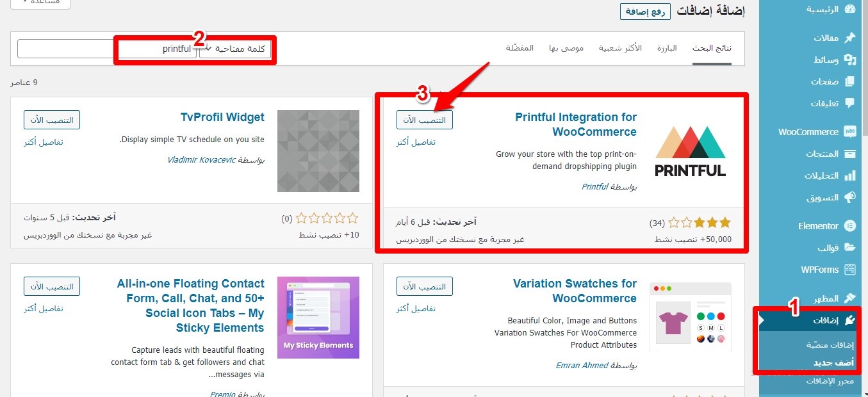Open the مساعدة help tab button

pyautogui.click(x=41, y=3)
